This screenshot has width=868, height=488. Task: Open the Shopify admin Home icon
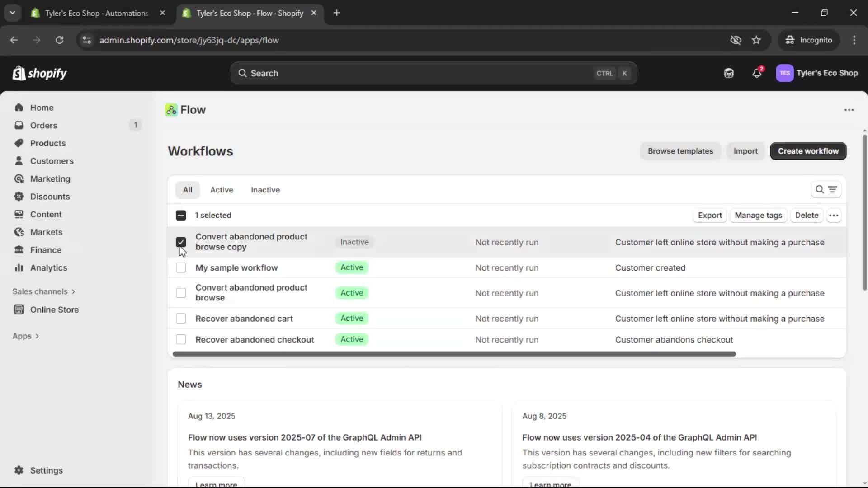point(19,108)
